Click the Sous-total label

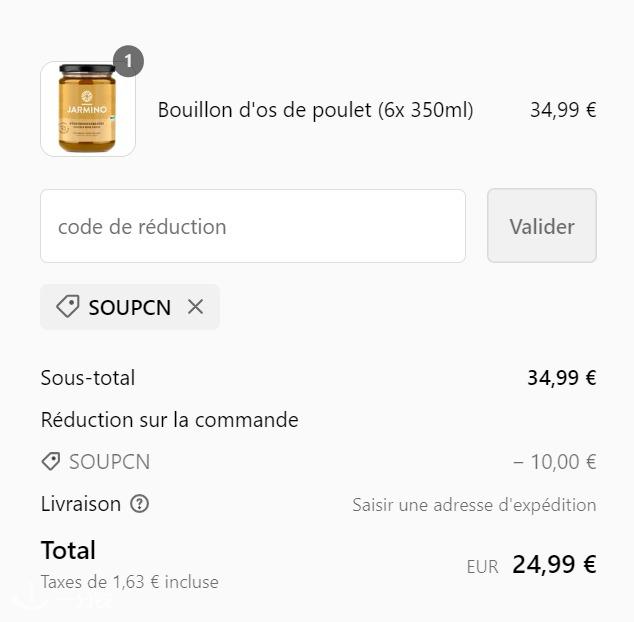[88, 378]
